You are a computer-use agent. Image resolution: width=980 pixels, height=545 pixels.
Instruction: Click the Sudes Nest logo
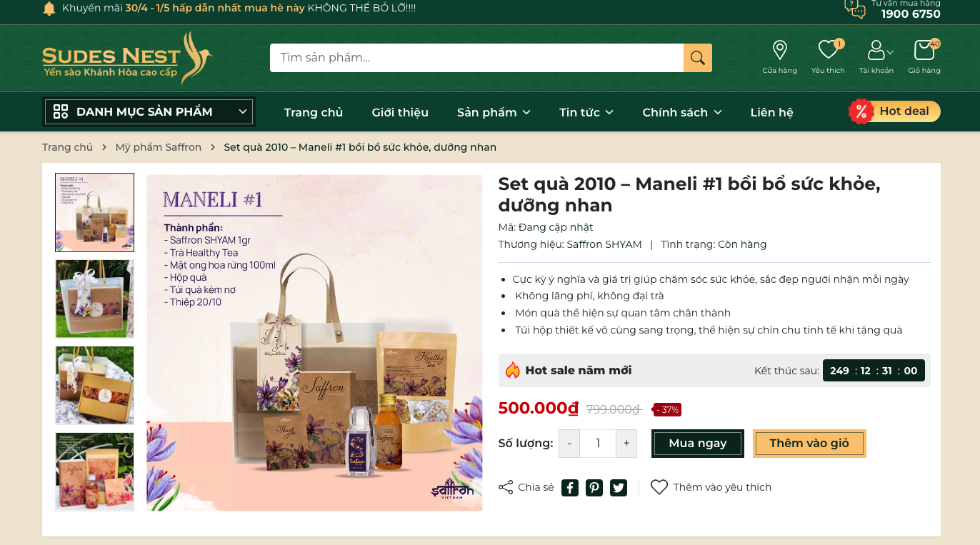pos(127,58)
